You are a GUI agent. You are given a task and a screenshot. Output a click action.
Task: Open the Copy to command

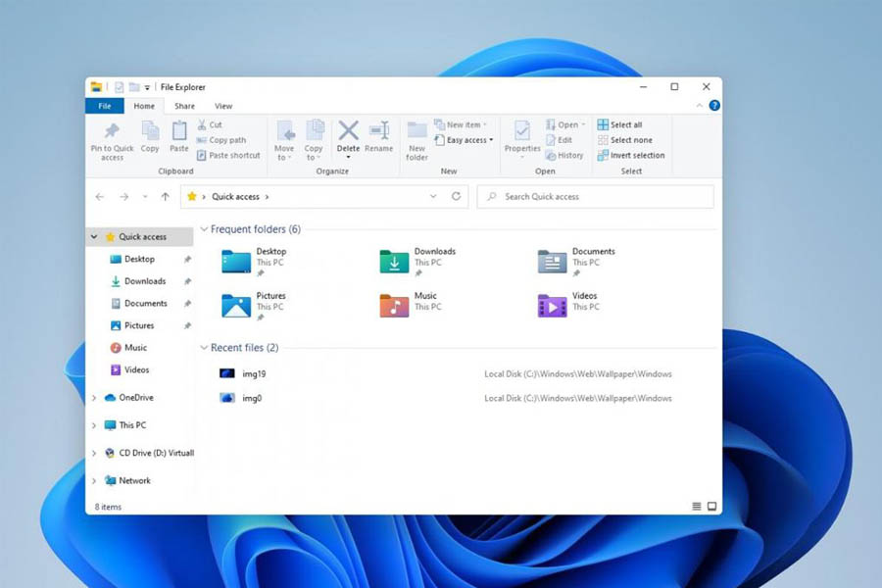314,139
